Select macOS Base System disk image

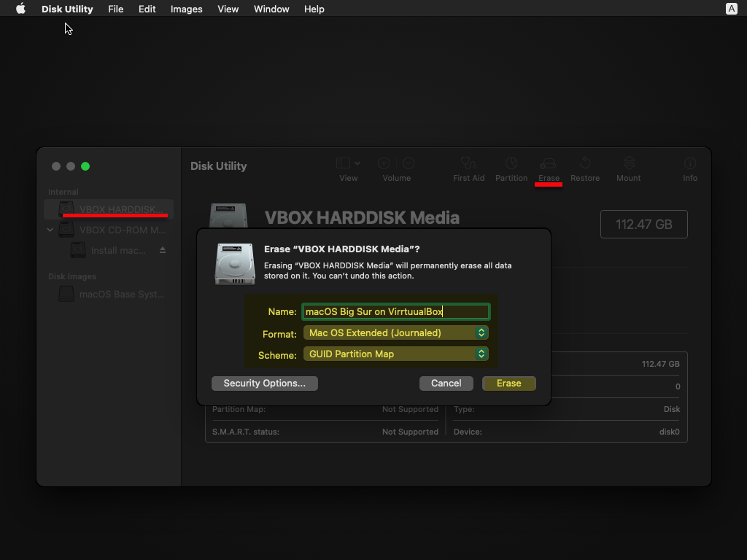click(109, 294)
